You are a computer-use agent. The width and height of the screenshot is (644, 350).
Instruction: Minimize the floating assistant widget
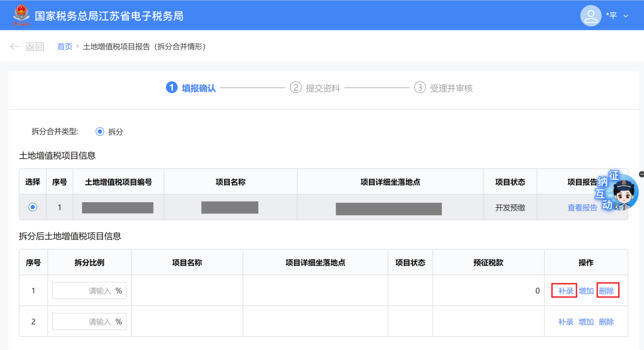click(641, 174)
